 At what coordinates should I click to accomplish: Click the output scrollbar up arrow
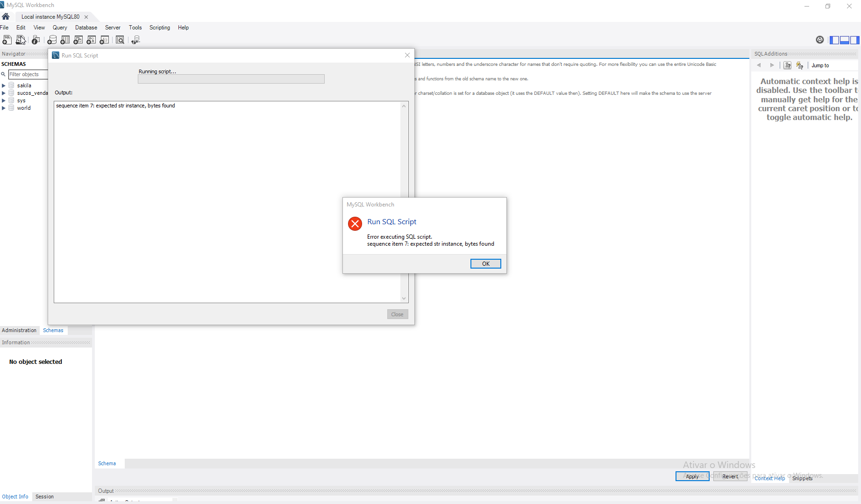coord(404,106)
